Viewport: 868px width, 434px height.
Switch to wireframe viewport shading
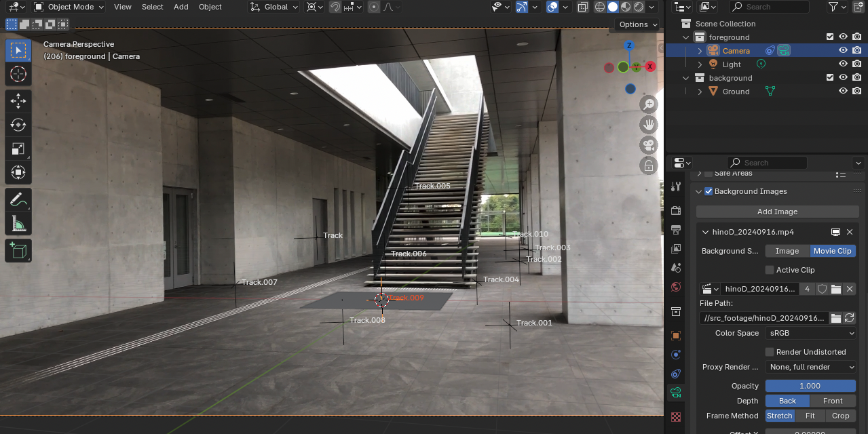[600, 7]
